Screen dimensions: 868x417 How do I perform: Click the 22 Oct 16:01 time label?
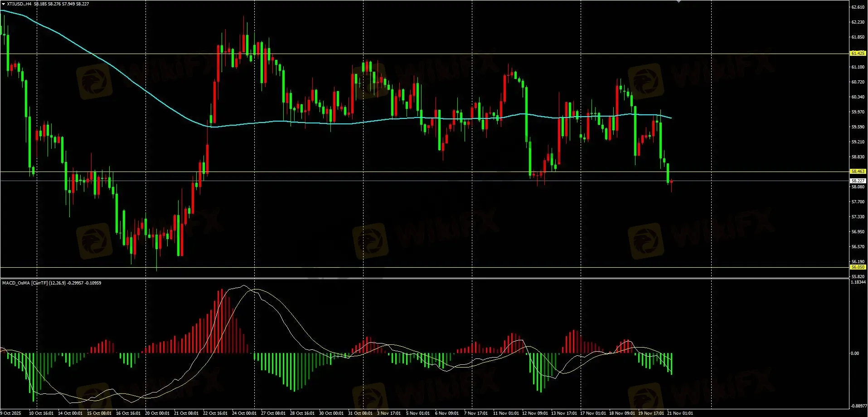tap(215, 413)
